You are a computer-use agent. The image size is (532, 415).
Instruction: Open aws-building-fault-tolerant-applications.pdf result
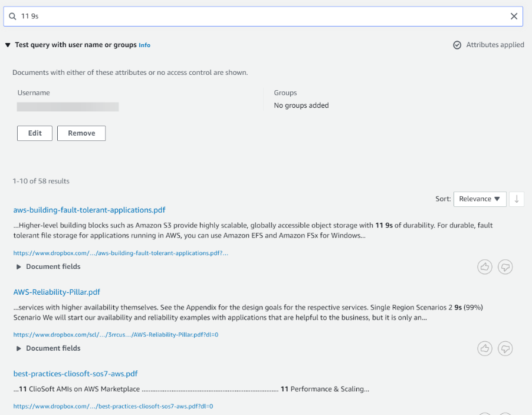click(89, 210)
